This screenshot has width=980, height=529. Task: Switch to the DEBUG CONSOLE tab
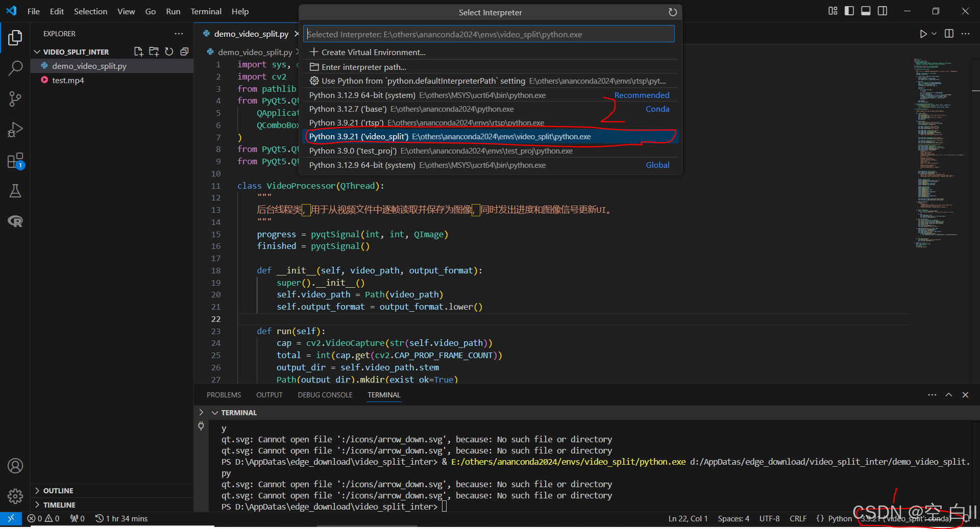tap(325, 395)
